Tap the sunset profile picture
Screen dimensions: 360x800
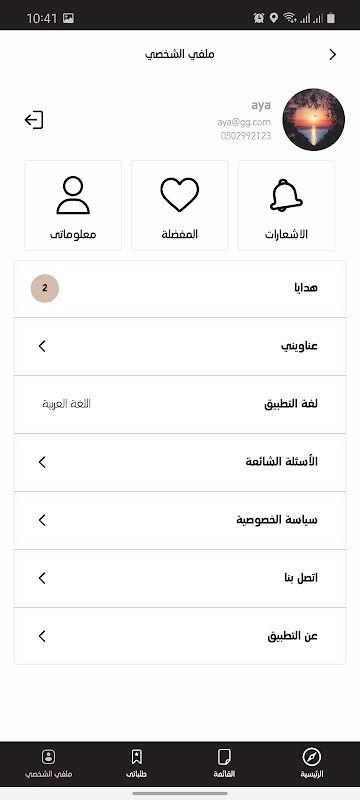tap(314, 120)
